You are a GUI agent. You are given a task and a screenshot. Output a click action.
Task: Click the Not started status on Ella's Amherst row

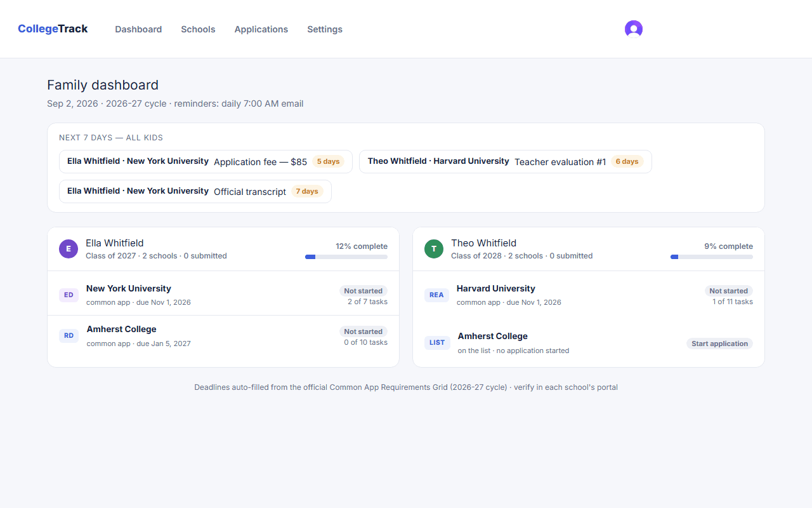363,331
